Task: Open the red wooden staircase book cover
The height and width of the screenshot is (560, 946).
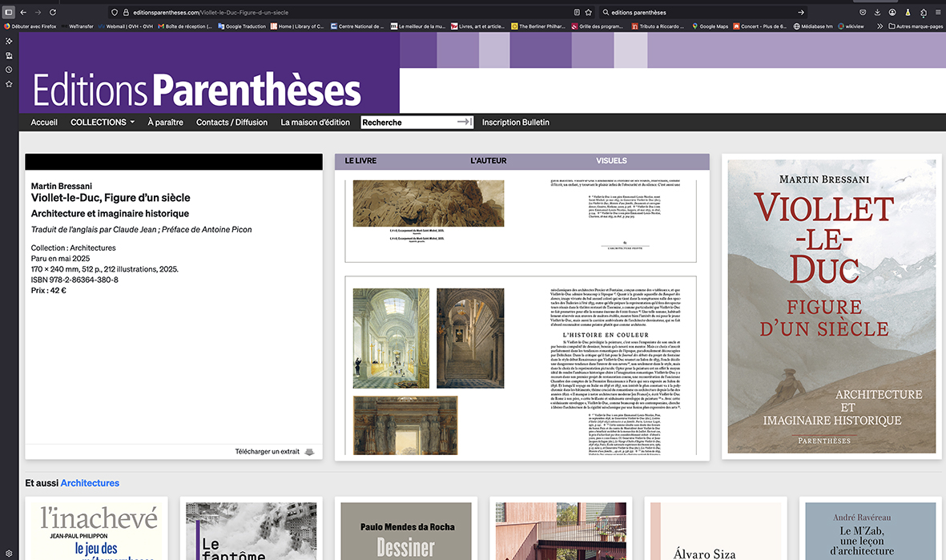Action: pos(561,531)
